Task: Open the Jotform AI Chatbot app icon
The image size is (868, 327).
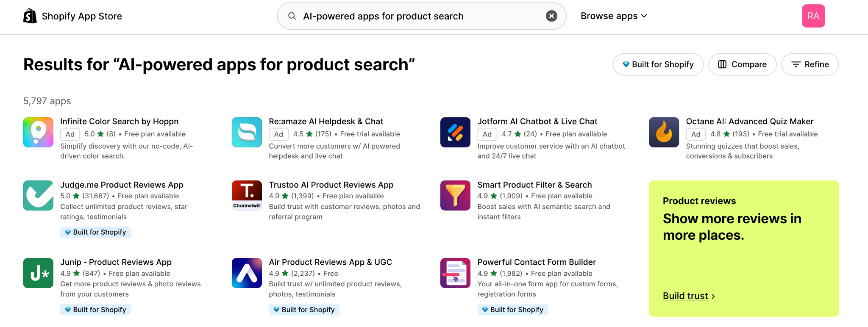Action: (x=455, y=132)
